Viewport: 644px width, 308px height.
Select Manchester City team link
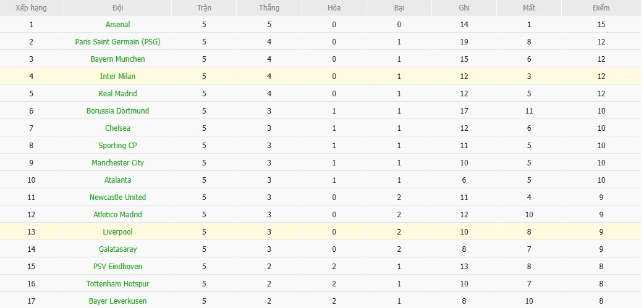pyautogui.click(x=117, y=163)
